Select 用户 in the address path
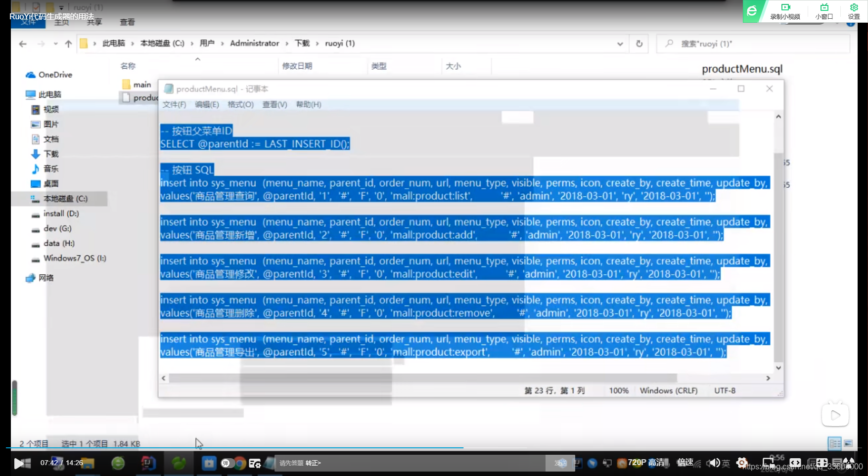Screen dimensions: 868x476 tap(207, 43)
